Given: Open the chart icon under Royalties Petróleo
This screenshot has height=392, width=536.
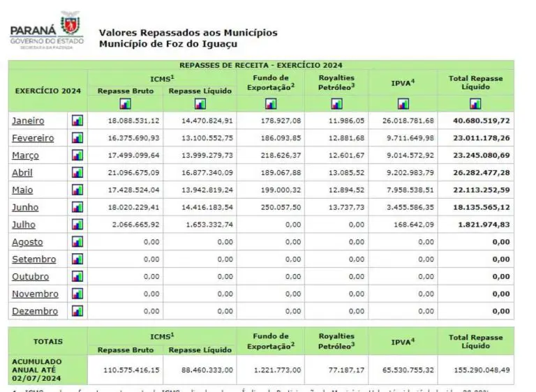Looking at the screenshot, I should [x=336, y=104].
